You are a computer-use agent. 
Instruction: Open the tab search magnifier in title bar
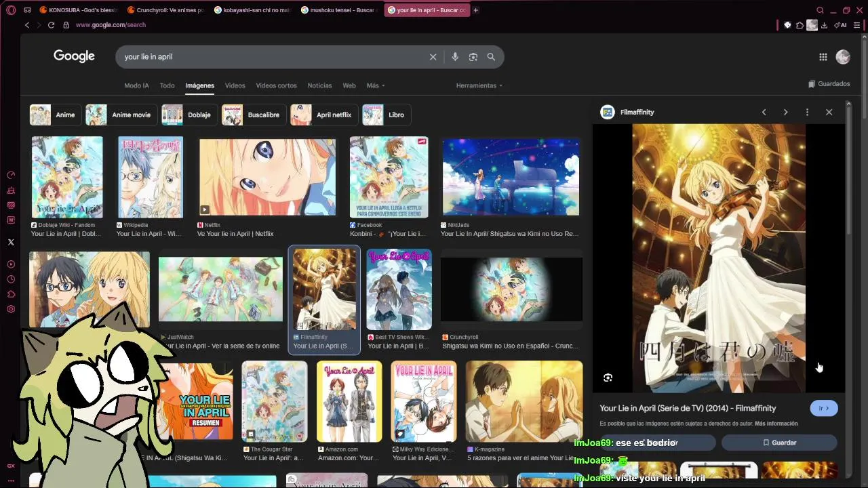tap(820, 10)
